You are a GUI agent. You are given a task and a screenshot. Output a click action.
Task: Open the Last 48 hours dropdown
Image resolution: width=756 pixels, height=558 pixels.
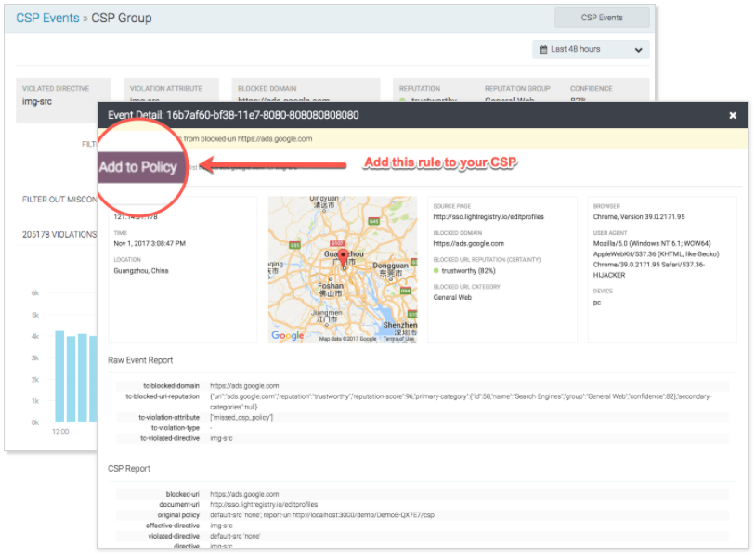point(591,49)
